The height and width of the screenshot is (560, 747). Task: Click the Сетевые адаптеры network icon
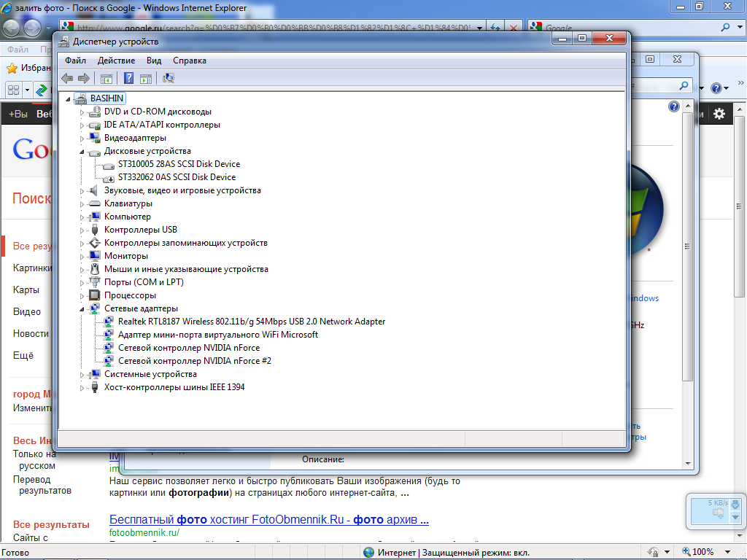[95, 308]
